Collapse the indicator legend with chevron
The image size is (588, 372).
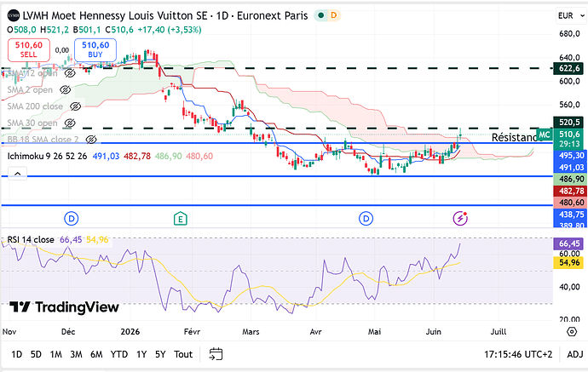[18, 174]
